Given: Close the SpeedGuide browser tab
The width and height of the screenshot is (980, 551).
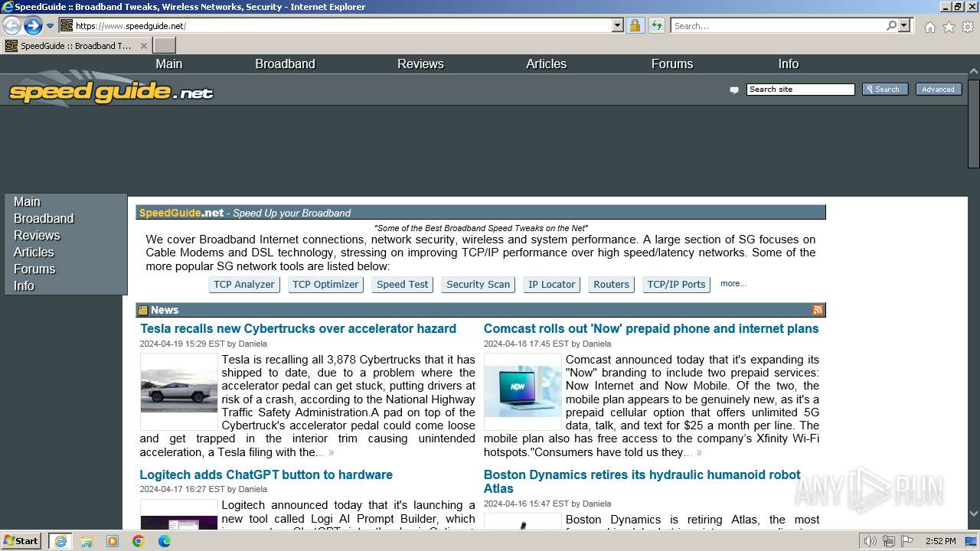Looking at the screenshot, I should point(143,46).
